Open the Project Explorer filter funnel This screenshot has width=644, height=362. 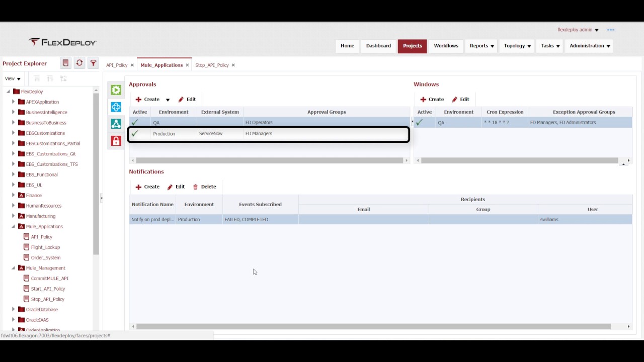tap(93, 63)
